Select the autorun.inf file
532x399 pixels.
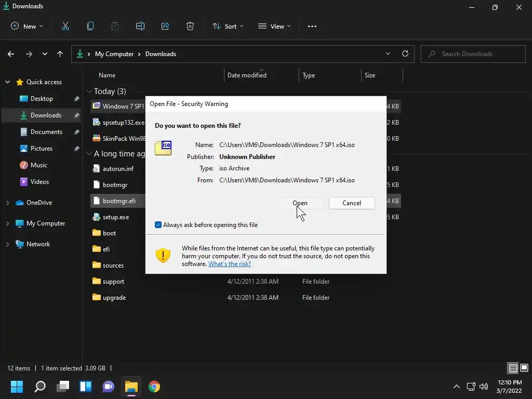118,169
